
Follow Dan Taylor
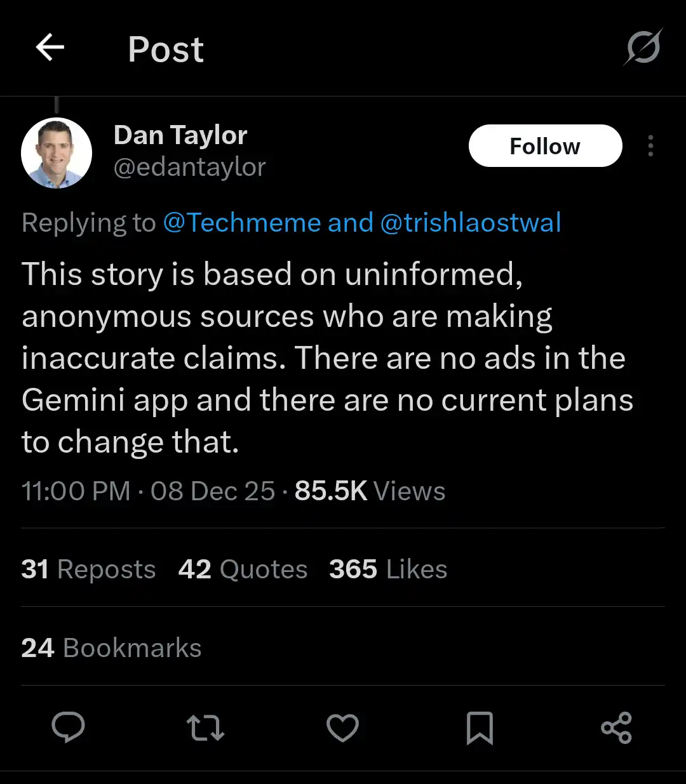545,146
